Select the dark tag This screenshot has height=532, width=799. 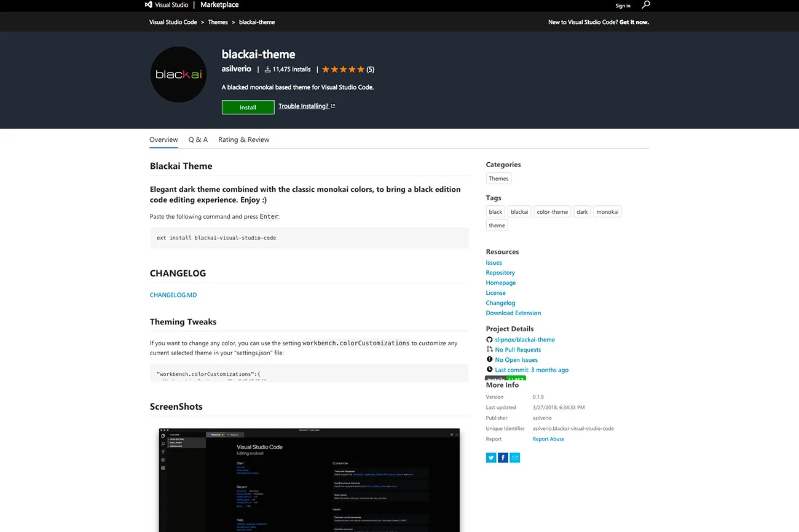pos(582,212)
